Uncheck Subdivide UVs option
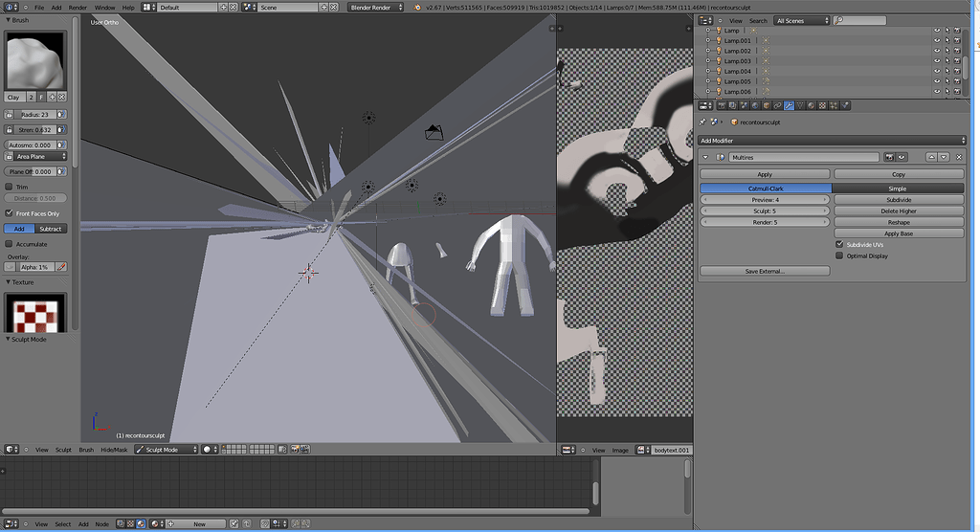This screenshot has height=532, width=980. pos(839,244)
